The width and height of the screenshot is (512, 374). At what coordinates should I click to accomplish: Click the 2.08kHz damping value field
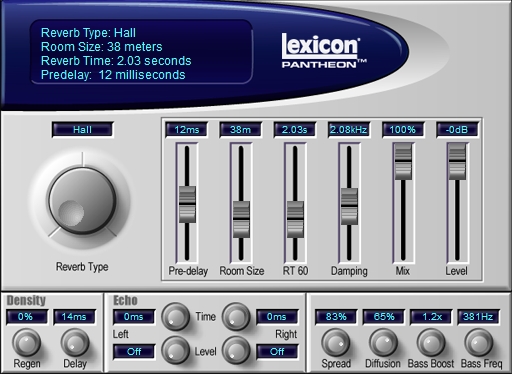pos(349,130)
